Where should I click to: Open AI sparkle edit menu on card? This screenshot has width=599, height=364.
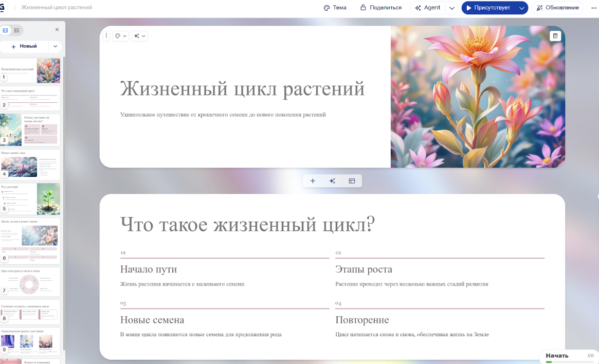pos(139,36)
